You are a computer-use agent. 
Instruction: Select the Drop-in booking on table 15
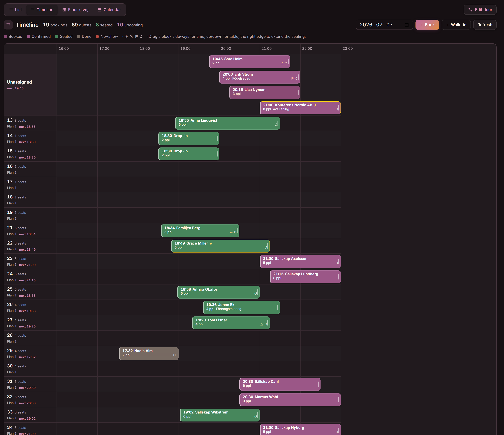[x=189, y=154]
